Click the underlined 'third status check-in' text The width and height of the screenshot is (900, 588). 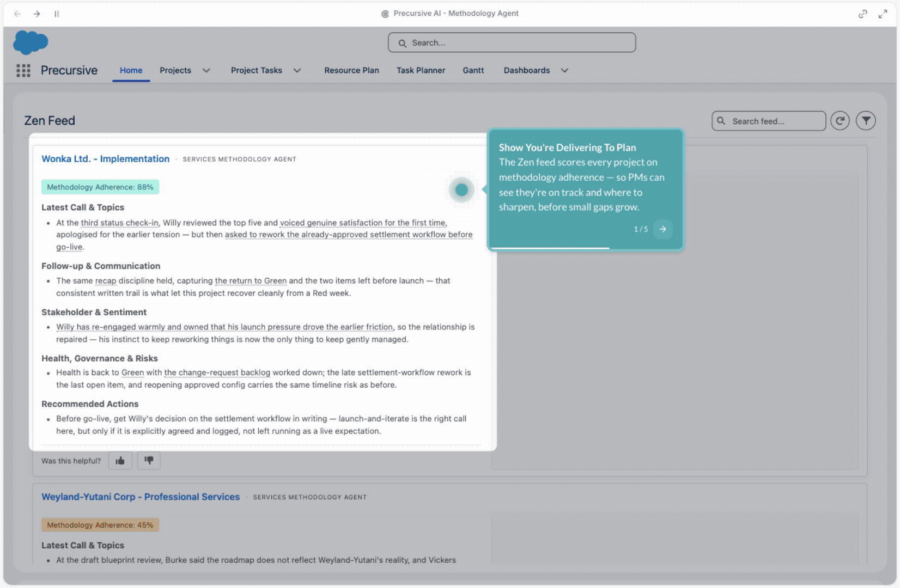coord(119,223)
